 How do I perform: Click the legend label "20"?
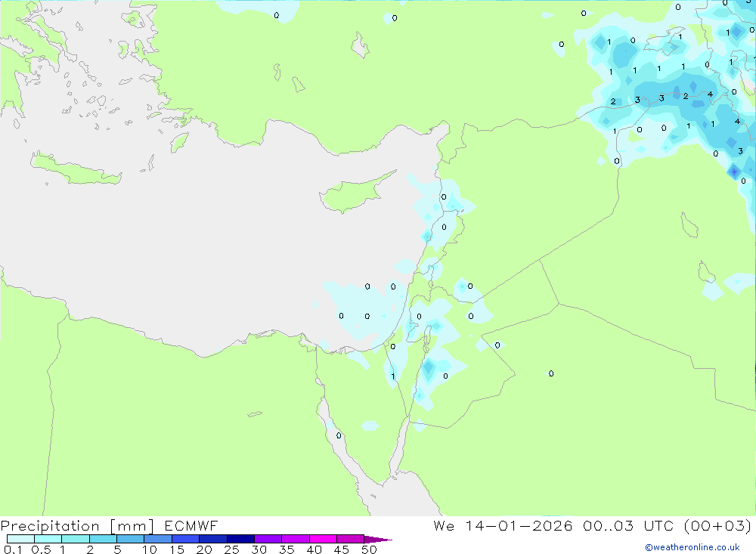[x=204, y=549]
